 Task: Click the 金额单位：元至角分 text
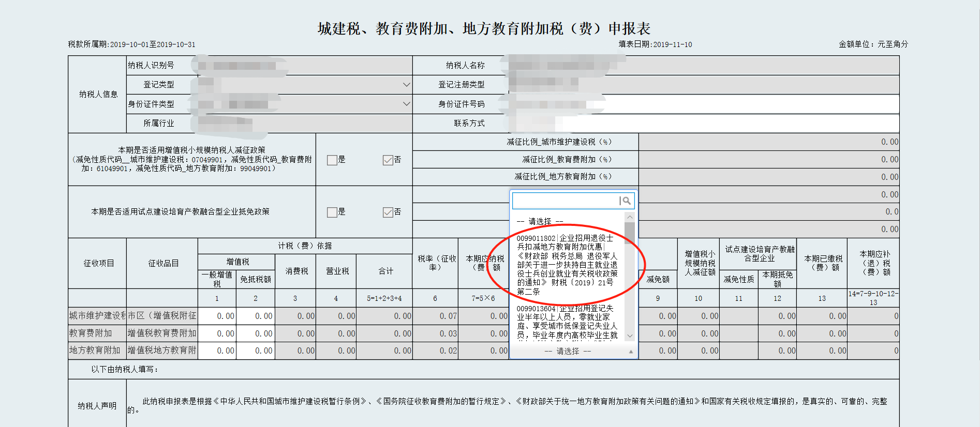point(873,44)
